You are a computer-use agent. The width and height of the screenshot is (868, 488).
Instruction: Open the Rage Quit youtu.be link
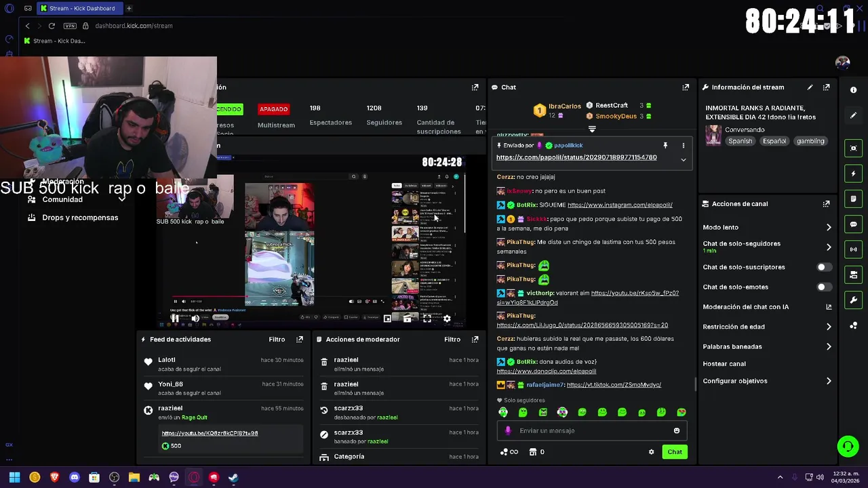pos(210,433)
